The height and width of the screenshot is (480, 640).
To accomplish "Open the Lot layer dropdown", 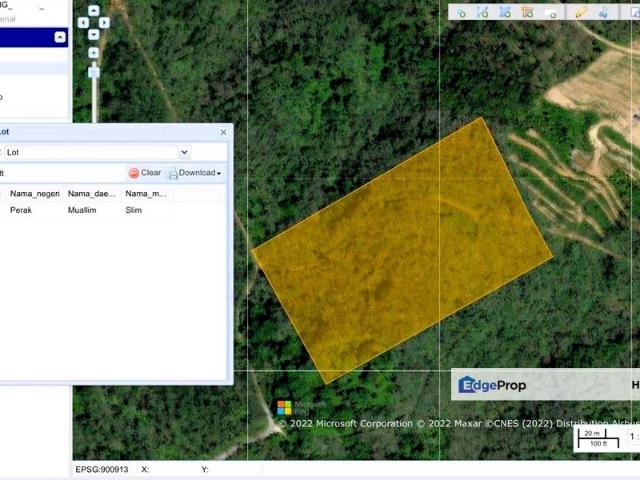I will tap(184, 152).
